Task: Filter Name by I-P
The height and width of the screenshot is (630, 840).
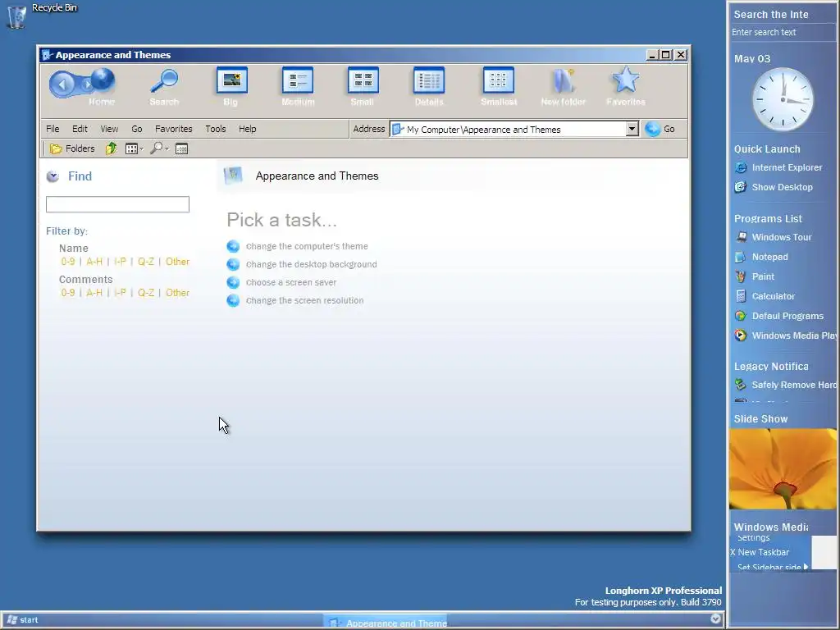Action: coord(120,262)
